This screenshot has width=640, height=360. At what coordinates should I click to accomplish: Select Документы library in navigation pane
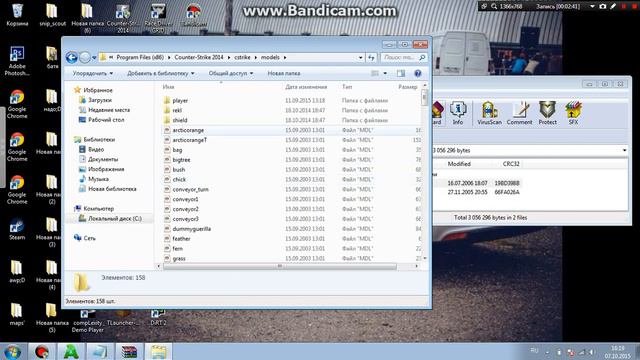click(x=98, y=159)
